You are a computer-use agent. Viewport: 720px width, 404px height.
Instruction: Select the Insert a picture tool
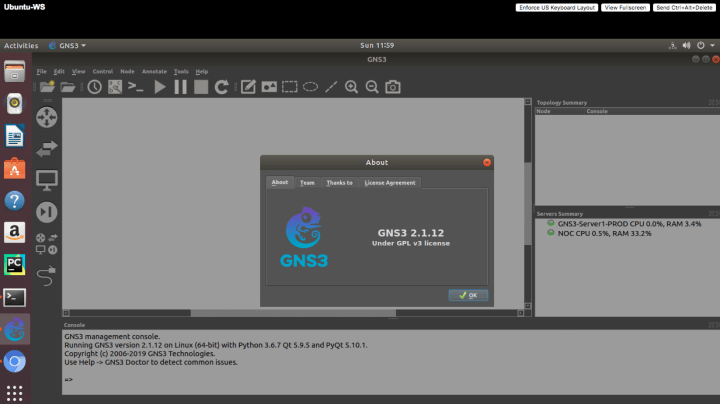coord(269,87)
